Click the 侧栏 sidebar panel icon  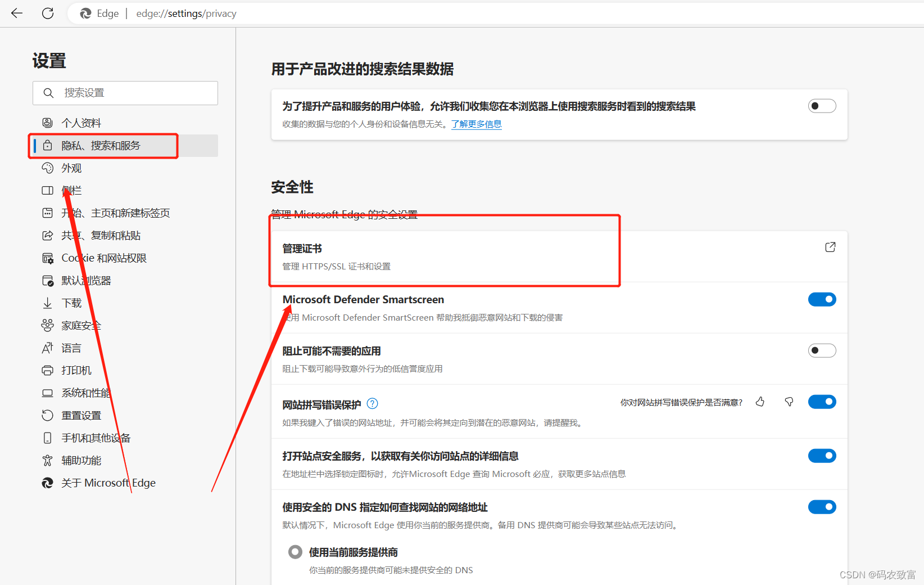(x=48, y=190)
